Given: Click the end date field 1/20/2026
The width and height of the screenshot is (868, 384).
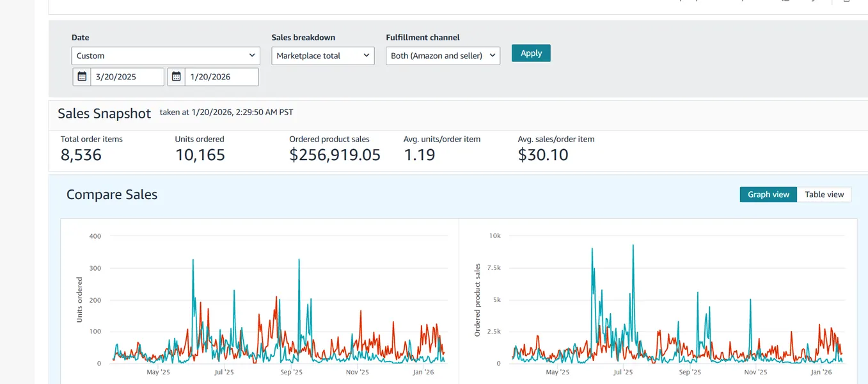Looking at the screenshot, I should click(x=222, y=77).
